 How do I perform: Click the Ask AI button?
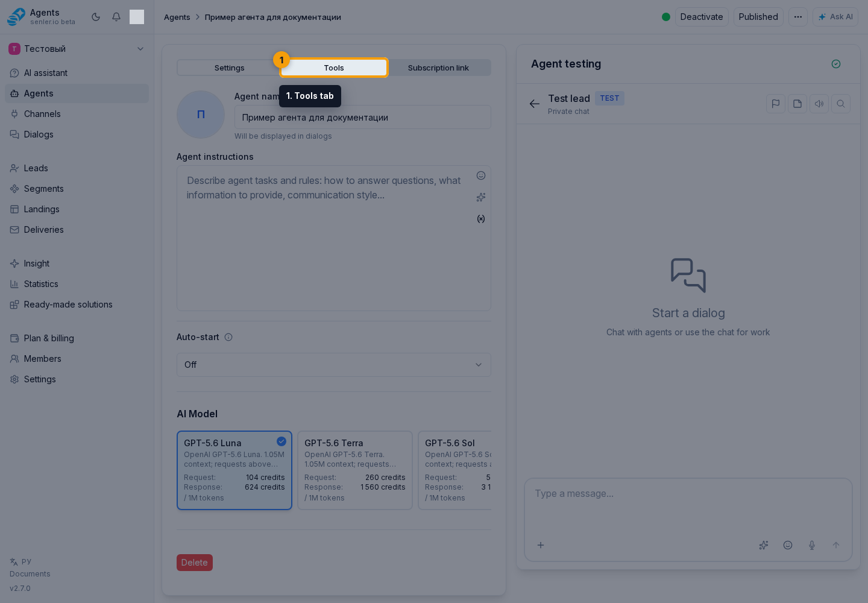pyautogui.click(x=835, y=17)
